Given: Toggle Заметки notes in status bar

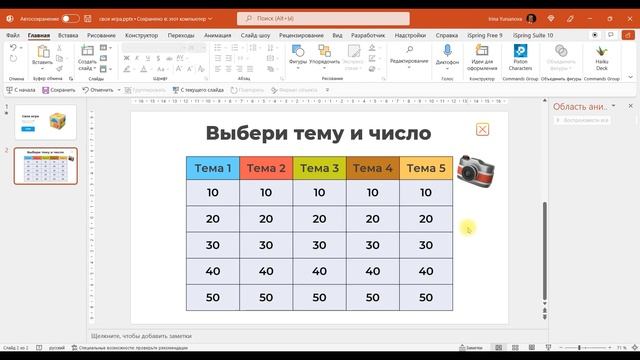Looking at the screenshot, I should click(x=471, y=348).
